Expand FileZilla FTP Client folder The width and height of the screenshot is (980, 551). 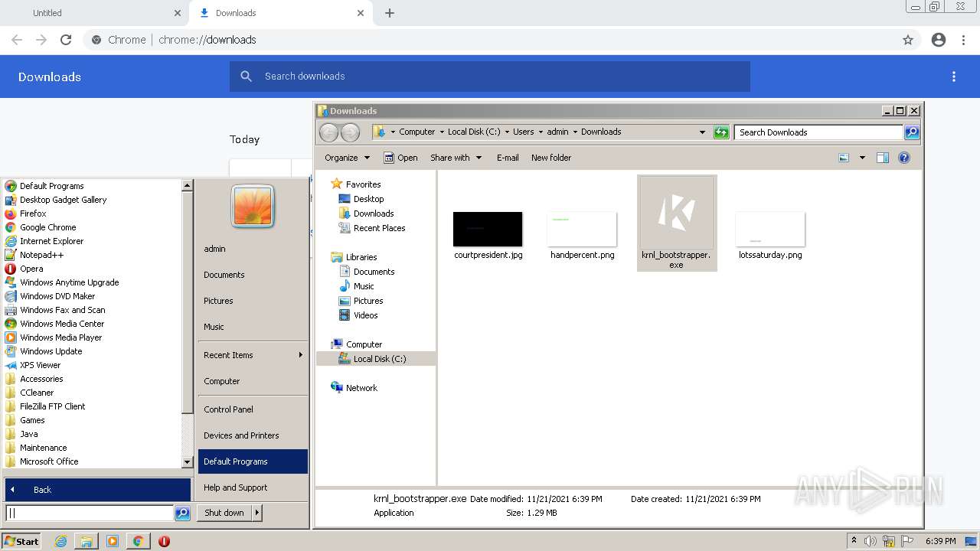pyautogui.click(x=52, y=406)
